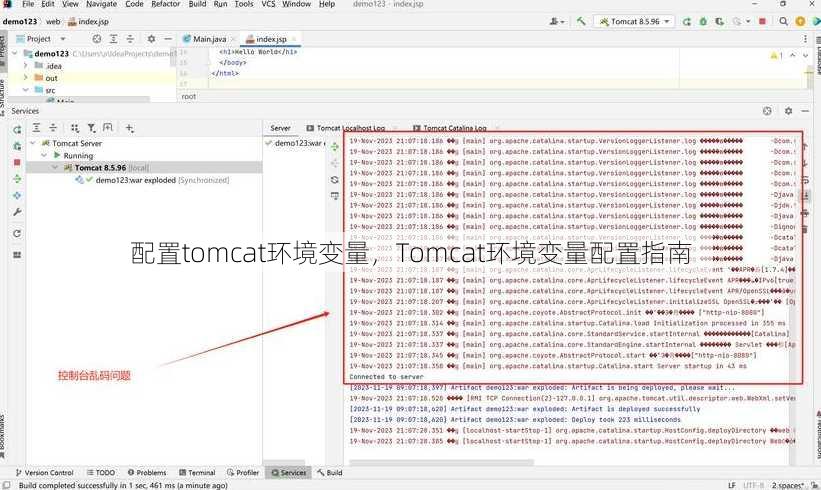The height and width of the screenshot is (490, 821).
Task: Click the LF line separator indicator
Action: click(731, 485)
